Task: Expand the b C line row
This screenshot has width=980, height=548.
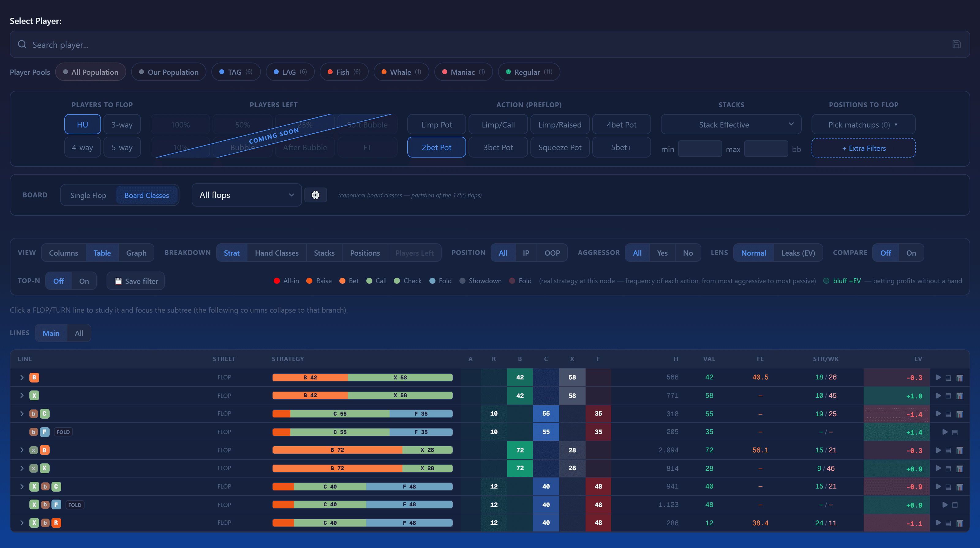Action: point(22,413)
